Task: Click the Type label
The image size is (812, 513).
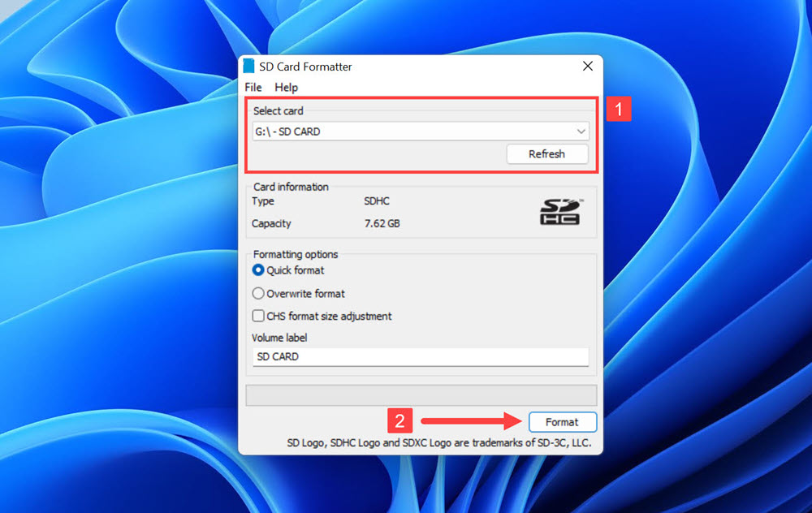Action: [262, 200]
